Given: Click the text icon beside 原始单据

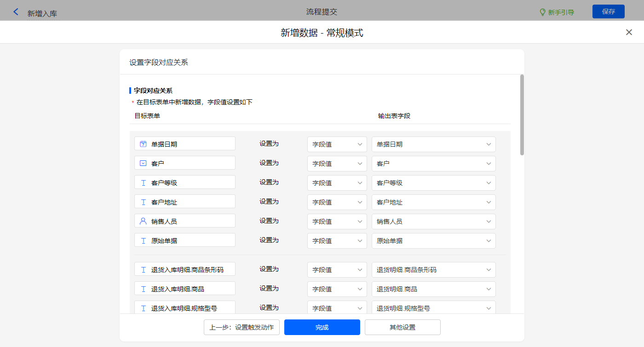Looking at the screenshot, I should pyautogui.click(x=143, y=240).
